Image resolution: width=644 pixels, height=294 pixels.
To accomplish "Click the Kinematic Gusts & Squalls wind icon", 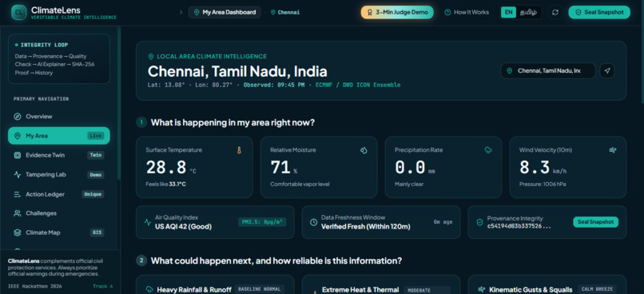I will click(482, 289).
